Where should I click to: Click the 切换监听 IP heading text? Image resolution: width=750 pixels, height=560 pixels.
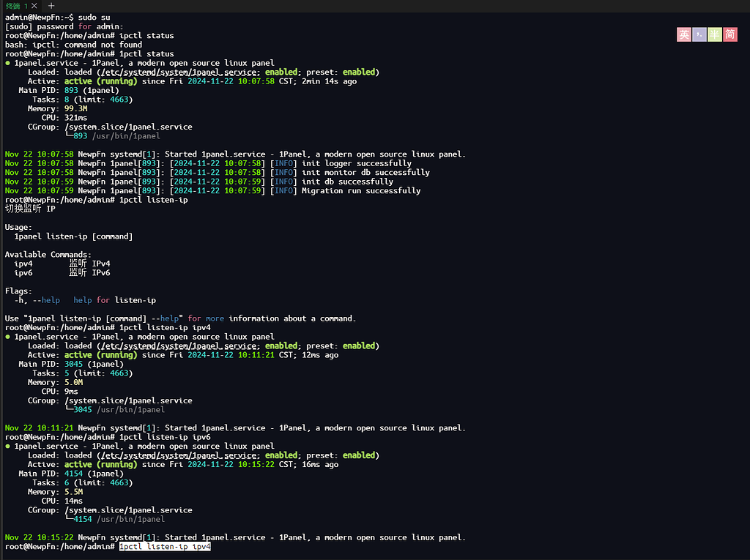(30, 209)
